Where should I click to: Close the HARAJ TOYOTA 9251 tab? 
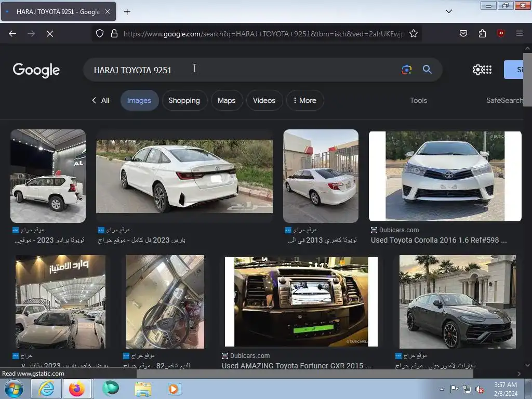pyautogui.click(x=108, y=11)
